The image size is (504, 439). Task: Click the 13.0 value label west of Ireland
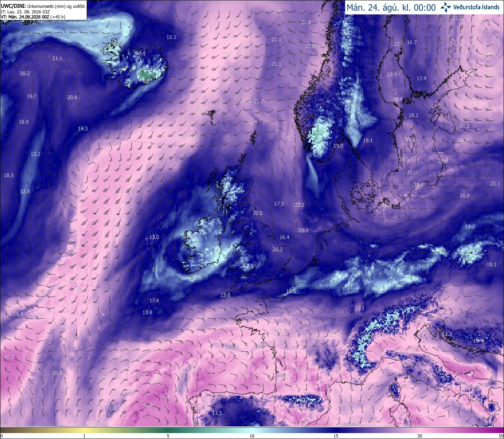[x=154, y=237]
